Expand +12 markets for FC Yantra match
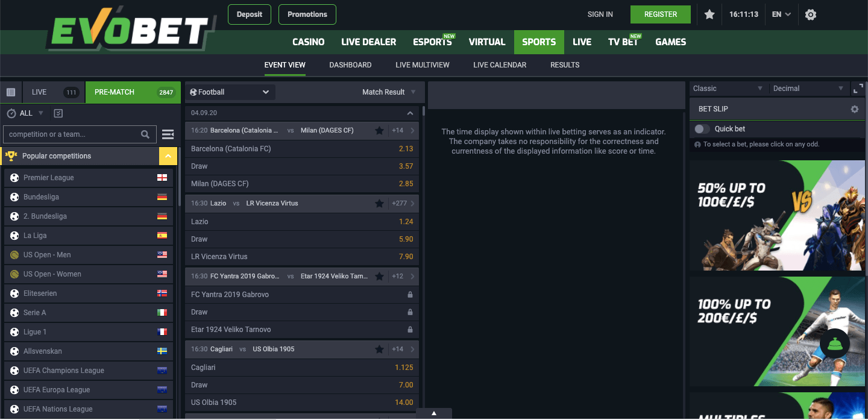 (x=403, y=276)
